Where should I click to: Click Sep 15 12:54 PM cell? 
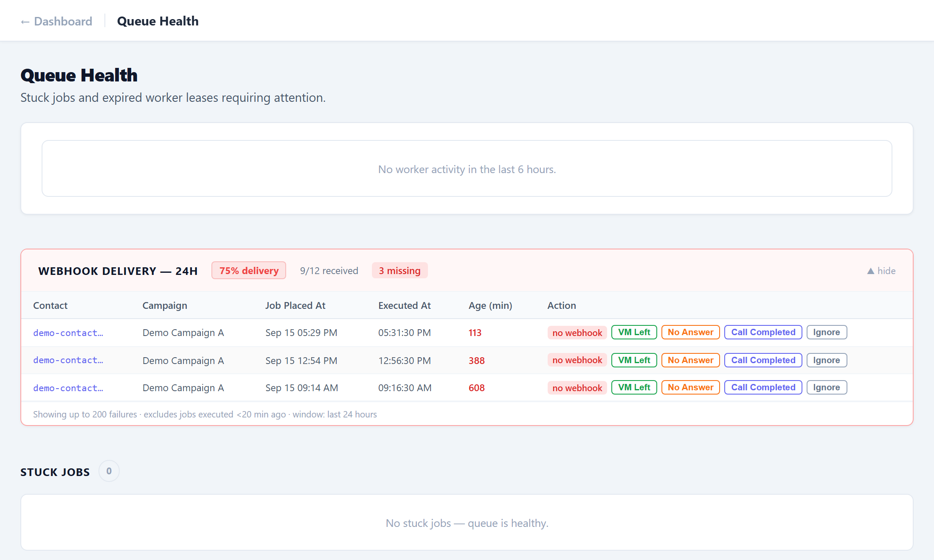[x=301, y=361]
